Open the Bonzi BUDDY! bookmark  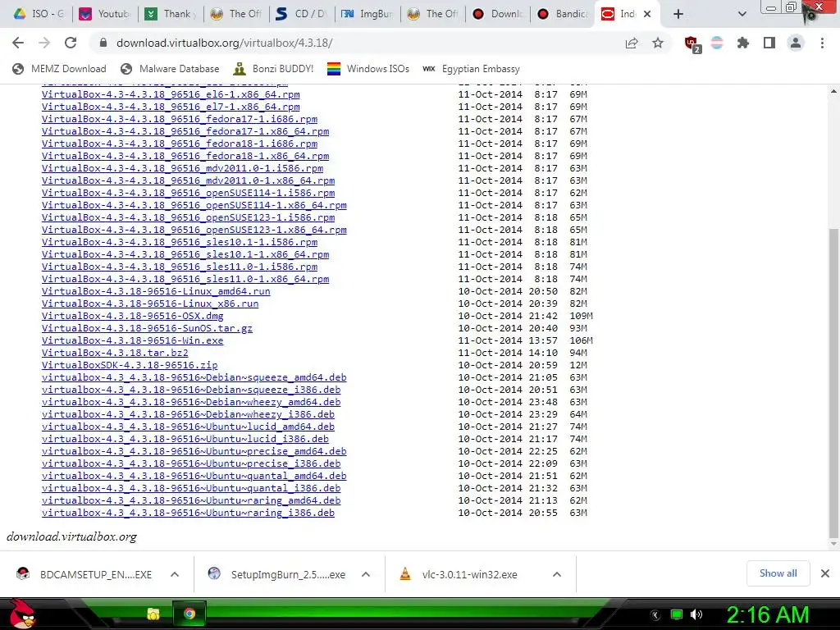pos(273,69)
